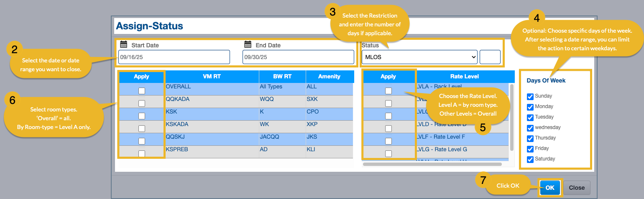Check the Apply box for OVERALL row
The image size is (644, 199).
[x=142, y=90]
